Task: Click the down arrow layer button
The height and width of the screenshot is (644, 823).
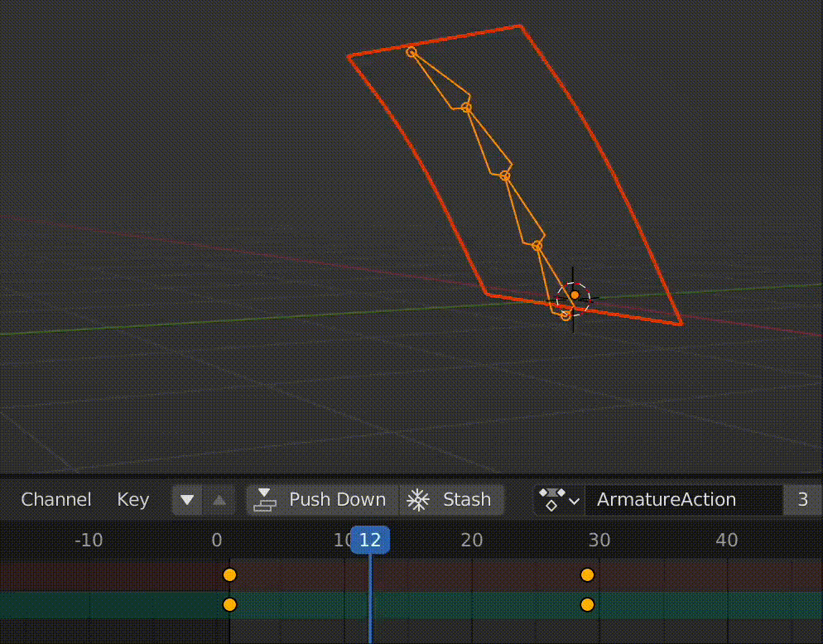Action: pos(187,500)
